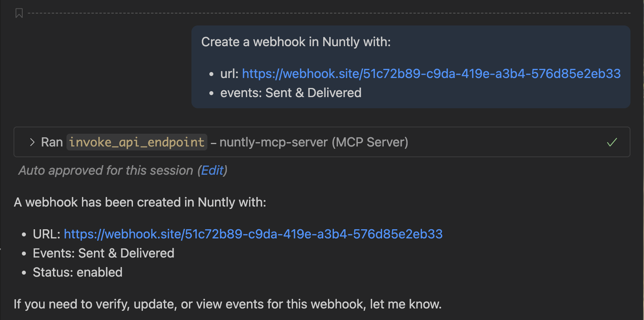Image resolution: width=644 pixels, height=320 pixels.
Task: Click the word "Ran" in tool call row
Action: click(x=52, y=142)
